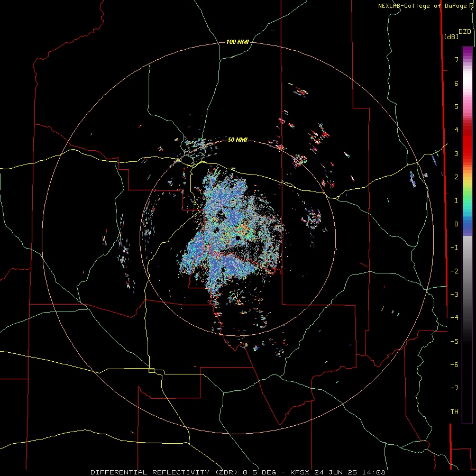Click the '0' value on the color scale
This screenshot has height=476, width=476.
point(456,224)
